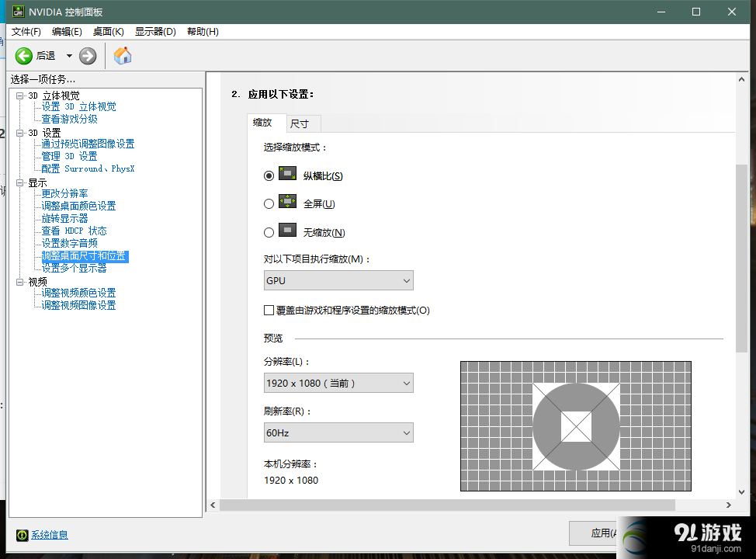This screenshot has height=559, width=756.
Task: Click the system information icon
Action: coord(23,535)
